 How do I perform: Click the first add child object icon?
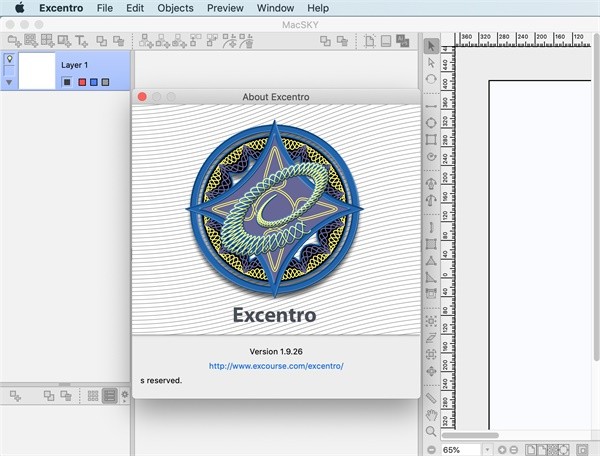point(146,41)
